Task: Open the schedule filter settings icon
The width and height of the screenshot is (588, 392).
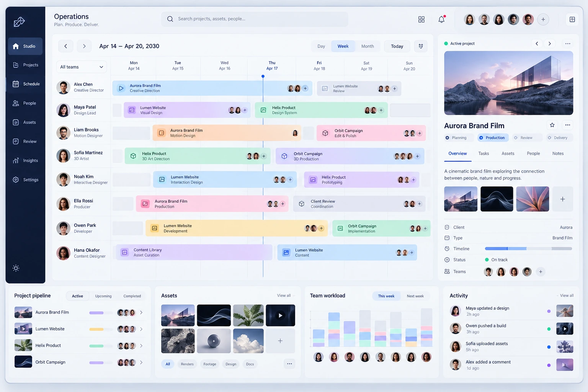Action: 421,46
